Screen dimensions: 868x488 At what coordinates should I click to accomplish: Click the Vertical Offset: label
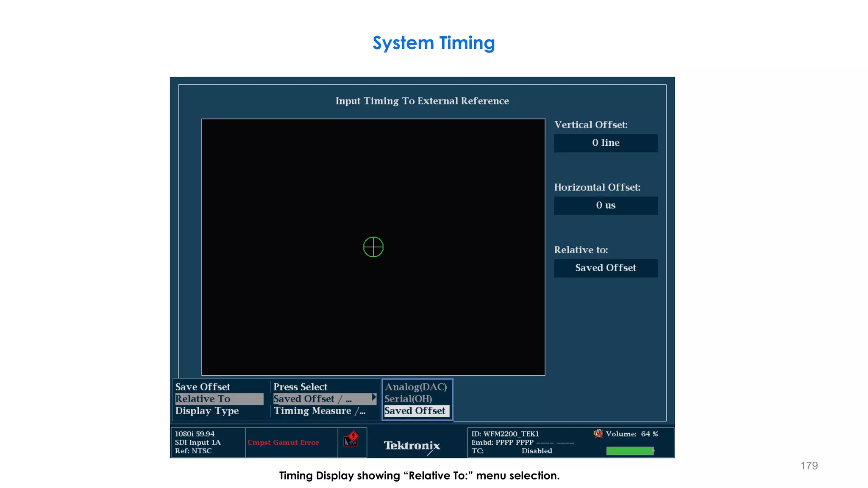click(x=591, y=125)
